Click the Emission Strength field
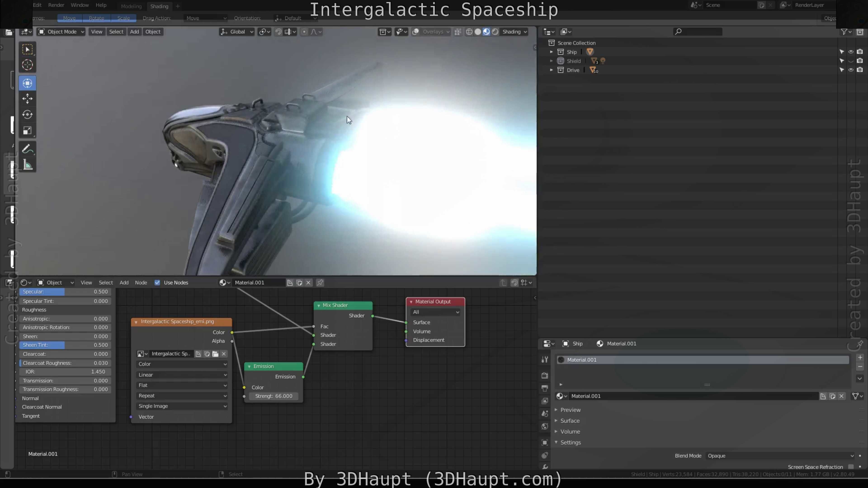 tap(274, 396)
